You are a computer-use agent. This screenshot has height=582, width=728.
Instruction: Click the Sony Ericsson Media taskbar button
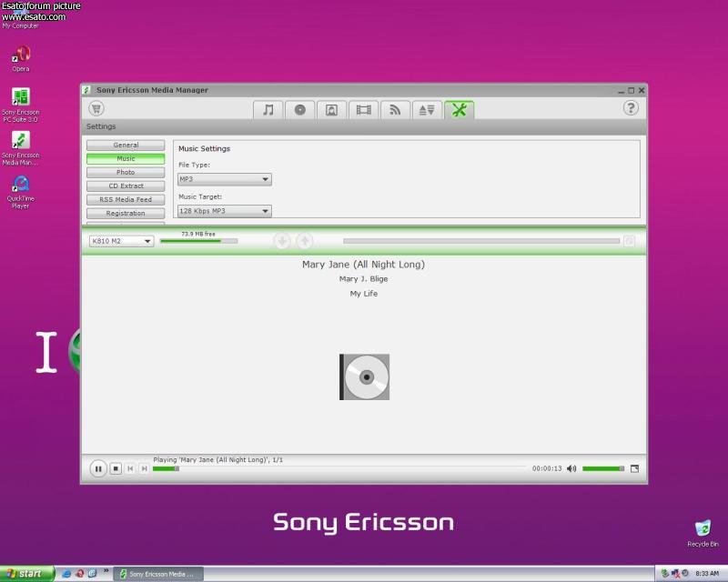click(x=158, y=574)
